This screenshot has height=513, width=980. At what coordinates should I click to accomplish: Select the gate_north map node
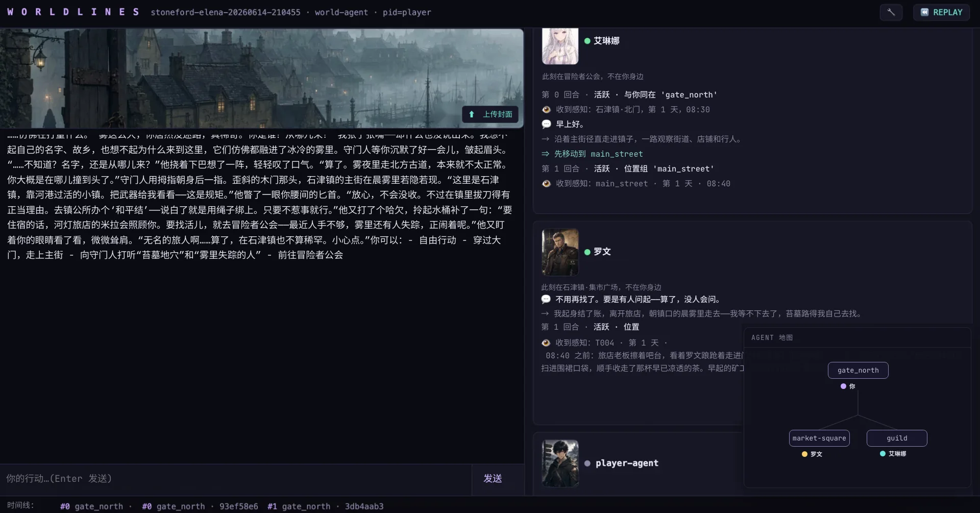pos(858,370)
